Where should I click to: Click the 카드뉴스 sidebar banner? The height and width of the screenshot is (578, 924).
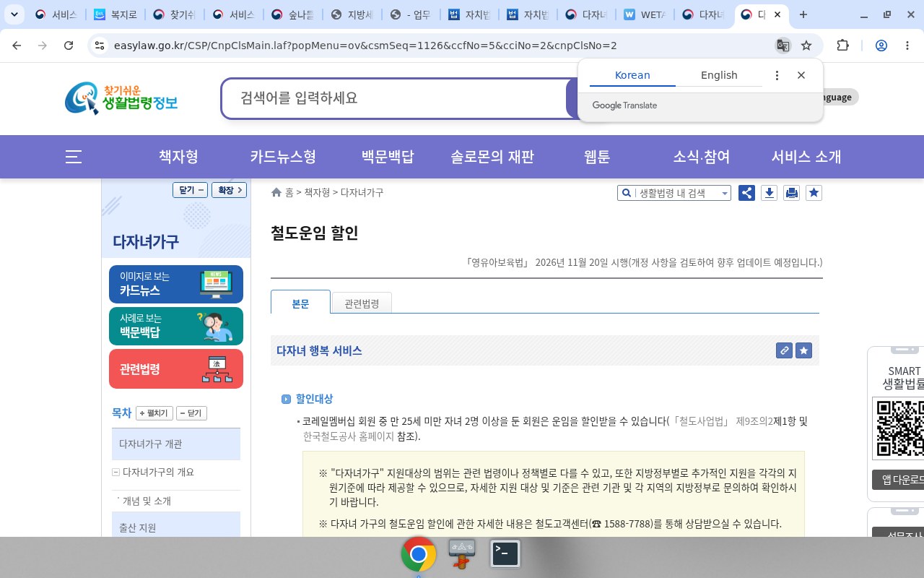(x=176, y=284)
